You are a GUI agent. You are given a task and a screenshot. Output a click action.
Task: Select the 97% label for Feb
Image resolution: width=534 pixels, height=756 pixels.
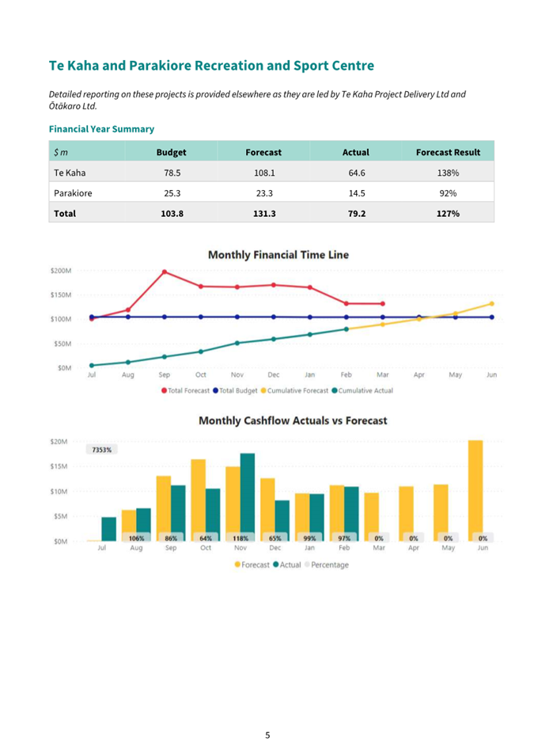344,538
